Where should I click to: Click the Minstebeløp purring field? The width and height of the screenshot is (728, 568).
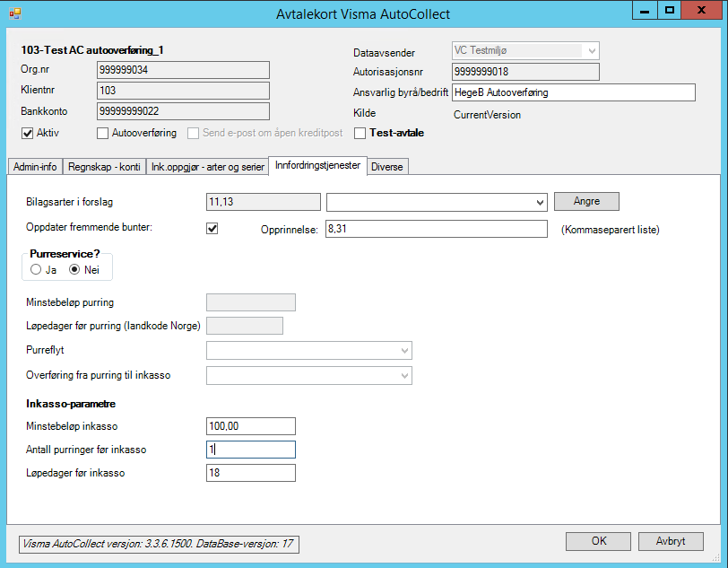point(251,302)
